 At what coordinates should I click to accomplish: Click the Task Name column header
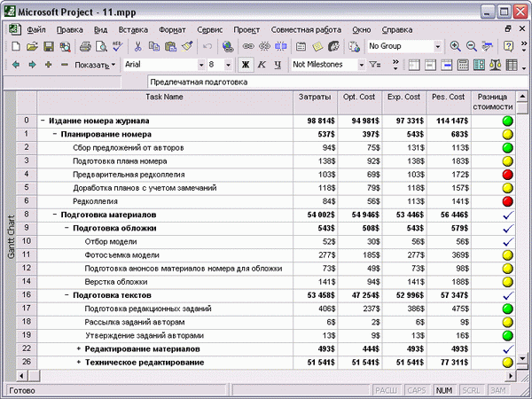(165, 103)
